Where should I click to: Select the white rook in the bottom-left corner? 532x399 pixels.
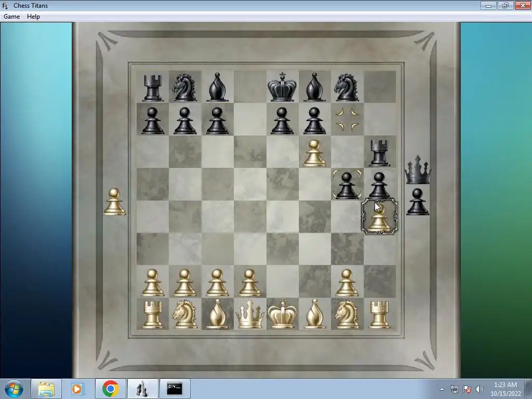(152, 315)
